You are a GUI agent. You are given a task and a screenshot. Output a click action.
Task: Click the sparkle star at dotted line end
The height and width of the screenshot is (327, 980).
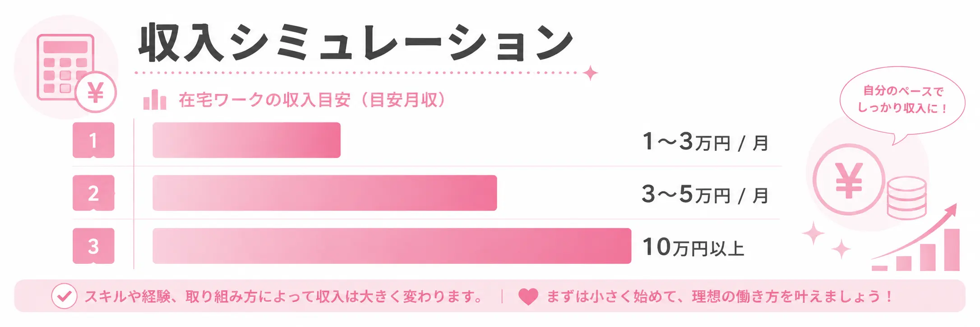[590, 73]
